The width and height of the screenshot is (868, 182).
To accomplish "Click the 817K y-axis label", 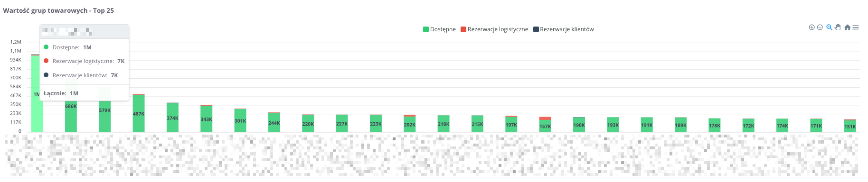I will pos(16,69).
